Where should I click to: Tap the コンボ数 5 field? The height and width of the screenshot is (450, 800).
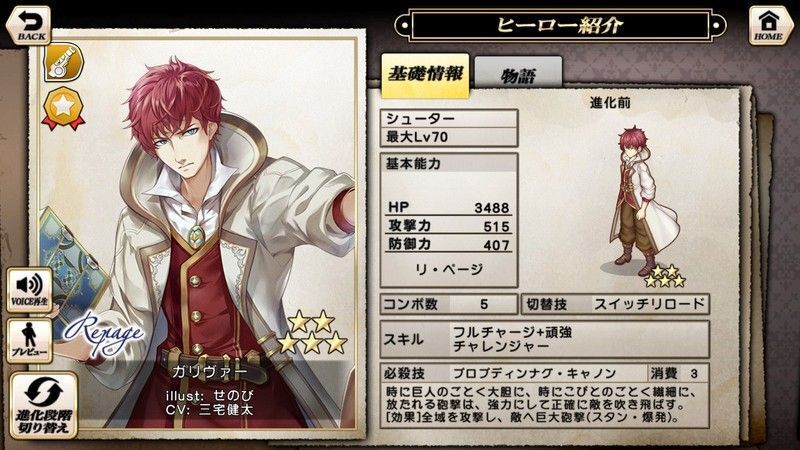[x=449, y=305]
